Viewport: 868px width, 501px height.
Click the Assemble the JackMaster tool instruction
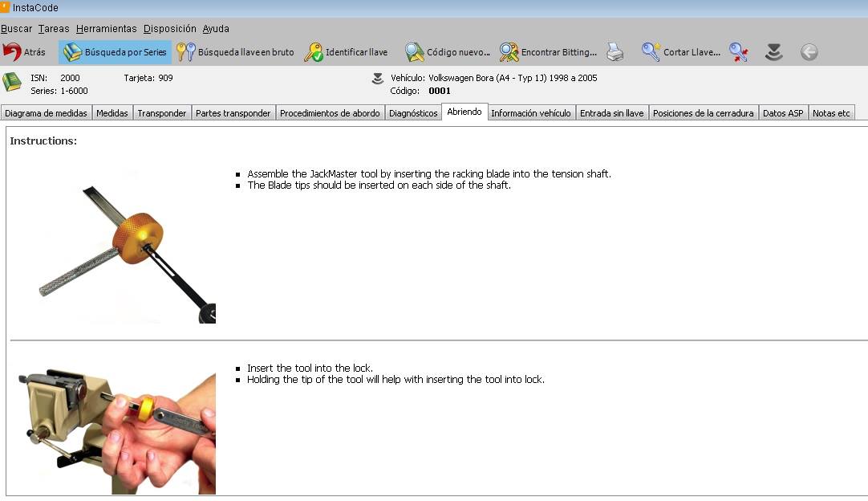429,173
